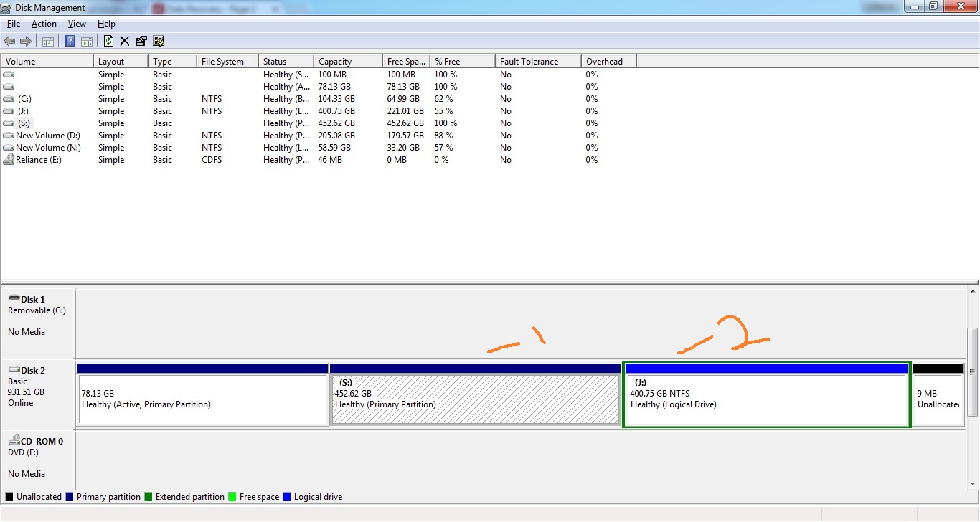Click the Show/Hide Action Pane icon
This screenshot has height=522, width=980.
(86, 42)
